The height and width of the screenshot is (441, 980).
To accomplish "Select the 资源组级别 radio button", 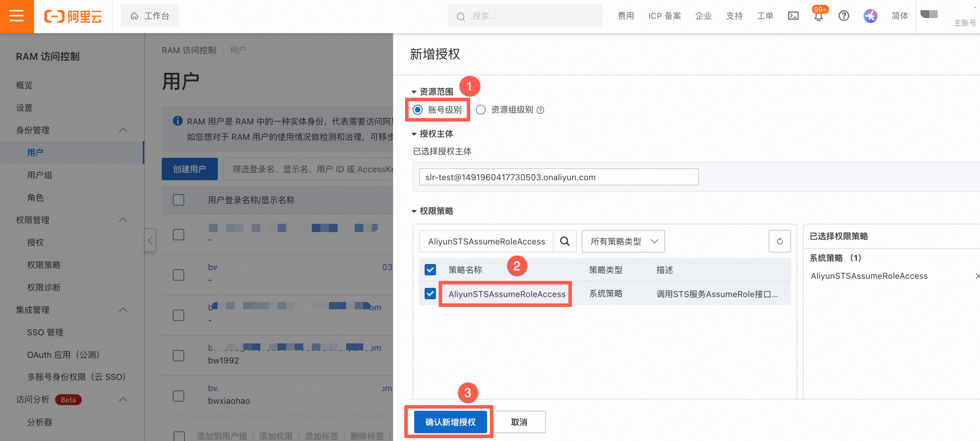I will 481,110.
